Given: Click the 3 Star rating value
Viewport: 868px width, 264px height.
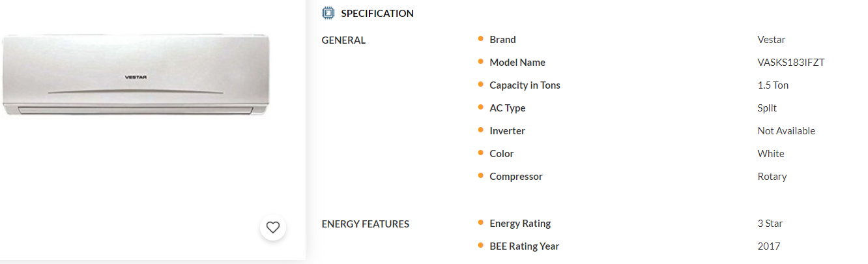Looking at the screenshot, I should tap(770, 224).
